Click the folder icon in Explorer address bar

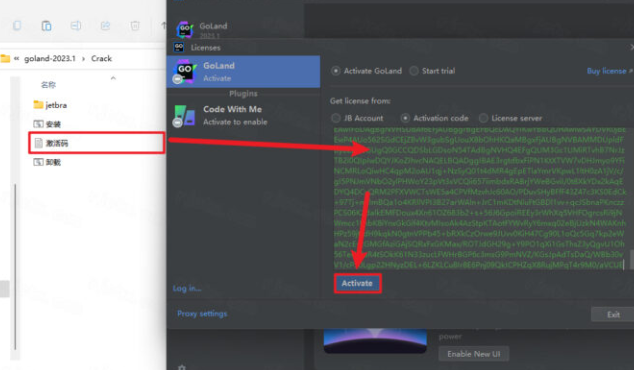[x=5, y=59]
